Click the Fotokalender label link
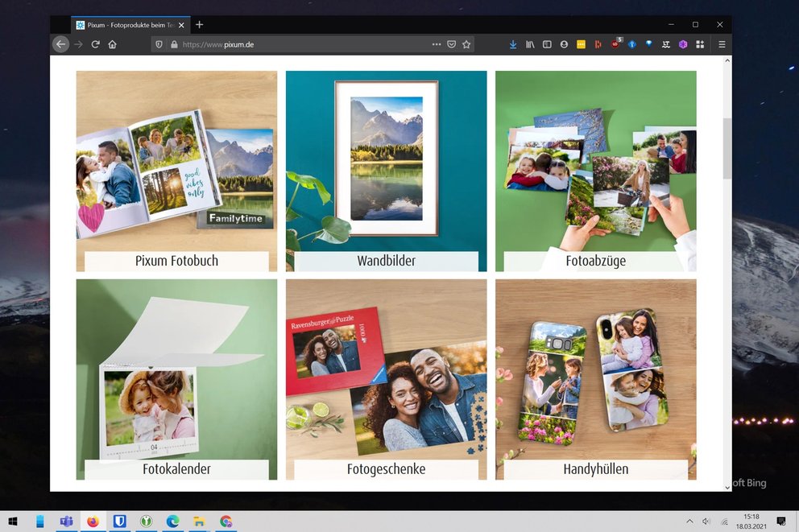This screenshot has width=799, height=532. pos(177,469)
